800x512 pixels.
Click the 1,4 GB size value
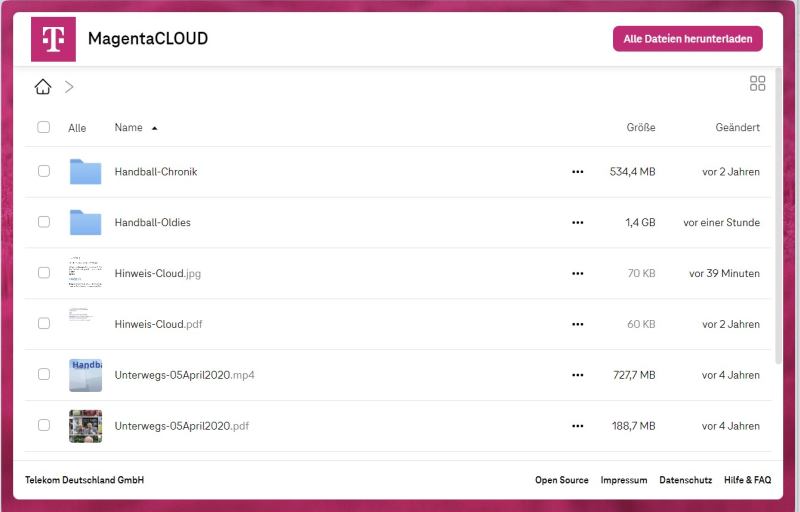(640, 222)
